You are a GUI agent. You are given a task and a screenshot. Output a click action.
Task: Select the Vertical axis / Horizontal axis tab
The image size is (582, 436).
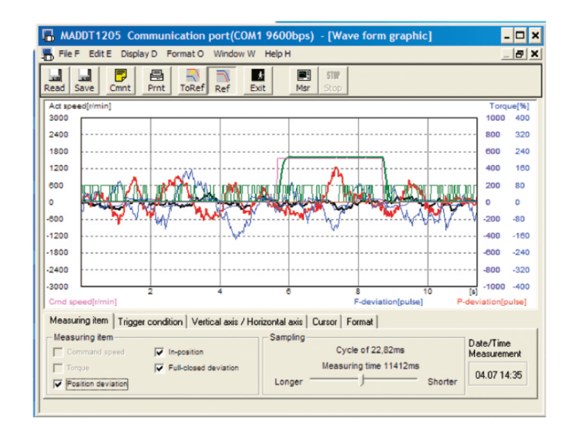(247, 322)
